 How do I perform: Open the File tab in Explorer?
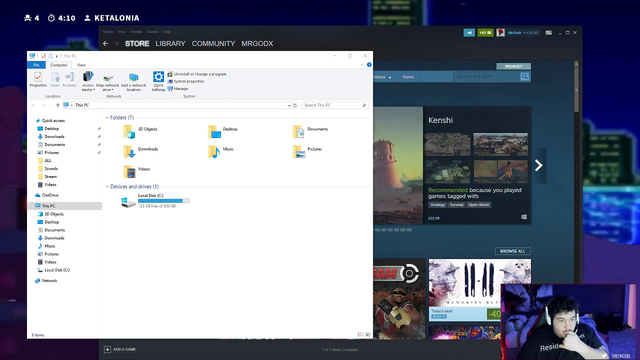click(x=36, y=65)
